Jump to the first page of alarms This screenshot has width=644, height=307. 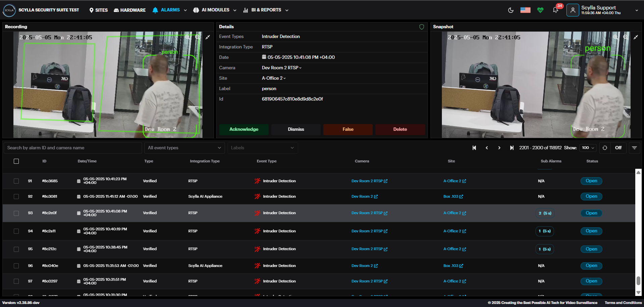click(x=474, y=148)
